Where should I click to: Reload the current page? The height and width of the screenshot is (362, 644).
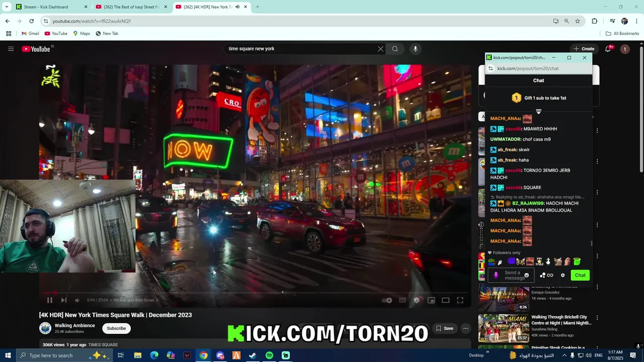click(x=31, y=21)
